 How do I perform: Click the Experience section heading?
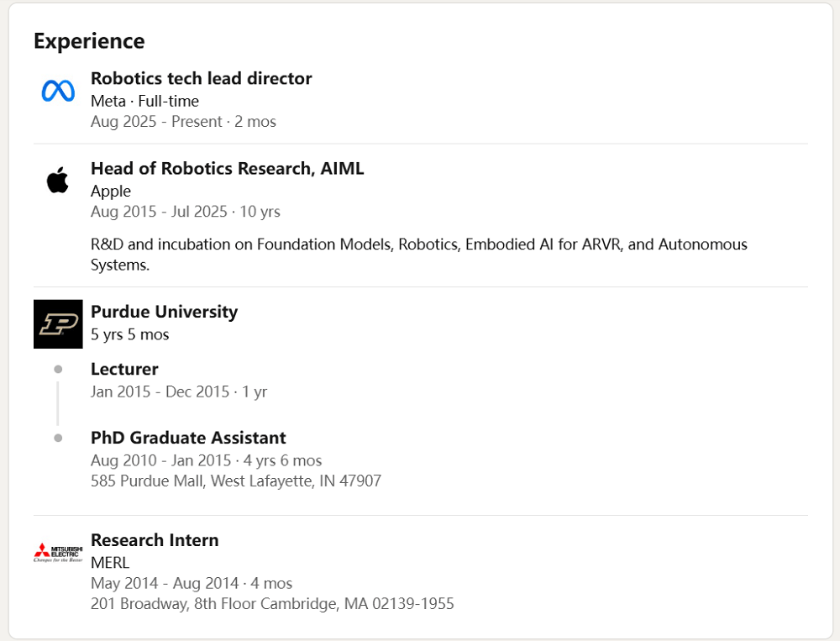89,41
